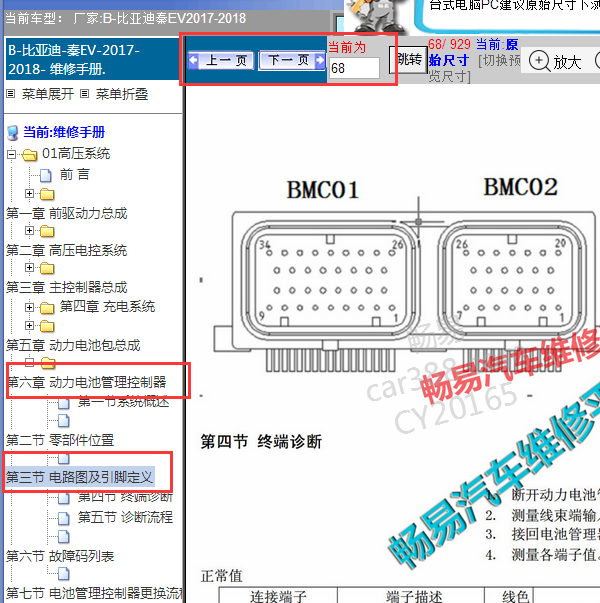The width and height of the screenshot is (600, 603).
Task: Click folder icon above 第三章 主控制器总成
Action: click(47, 268)
